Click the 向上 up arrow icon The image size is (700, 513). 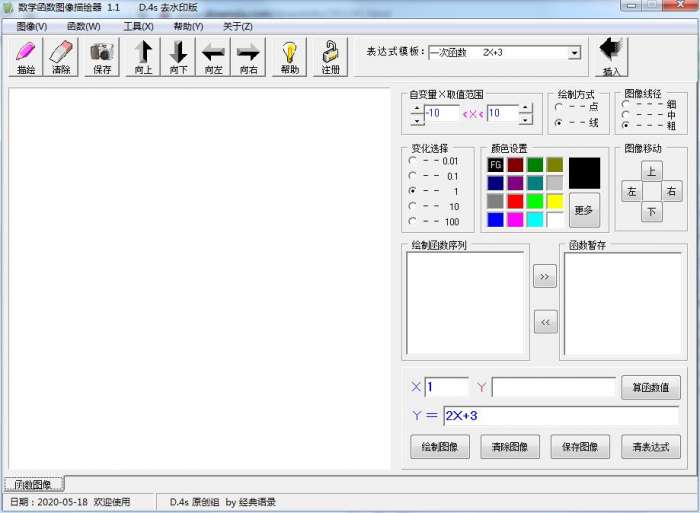tap(143, 58)
